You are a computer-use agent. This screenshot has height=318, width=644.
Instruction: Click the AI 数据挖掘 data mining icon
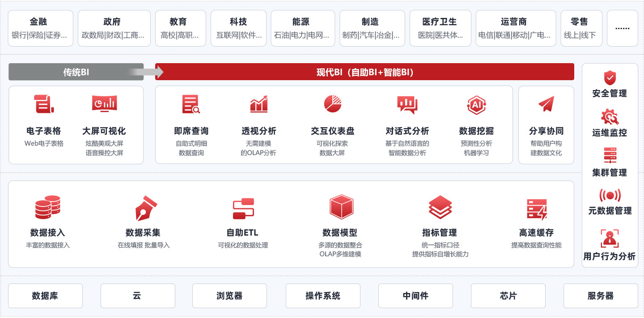475,104
